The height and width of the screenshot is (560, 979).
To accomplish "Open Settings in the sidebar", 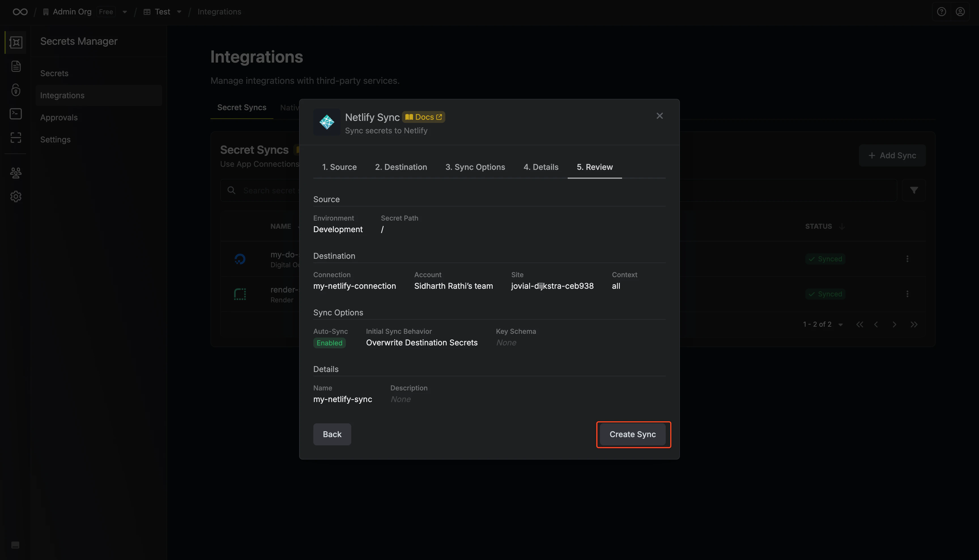I will point(99,140).
